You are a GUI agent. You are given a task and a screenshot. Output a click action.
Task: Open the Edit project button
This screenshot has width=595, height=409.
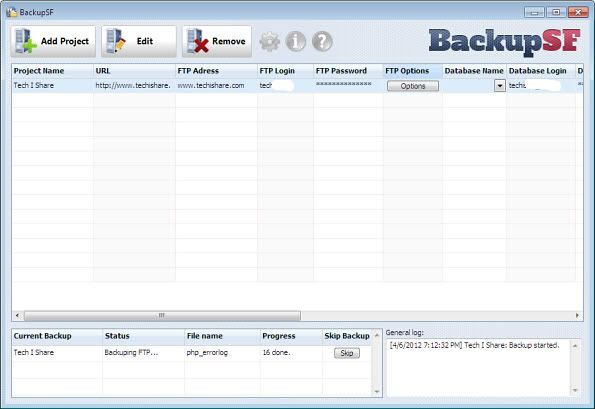point(139,41)
